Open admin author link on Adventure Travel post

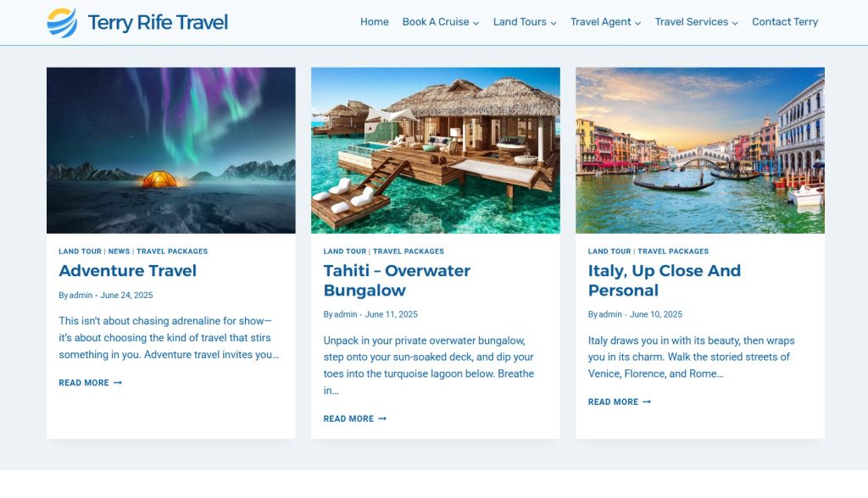(81, 296)
